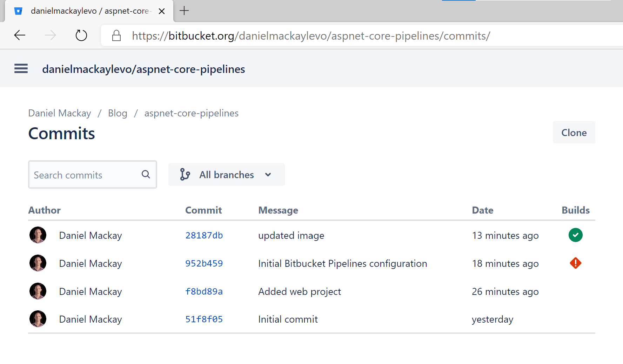This screenshot has height=364, width=623.
Task: Click the Message column header
Action: pos(278,210)
